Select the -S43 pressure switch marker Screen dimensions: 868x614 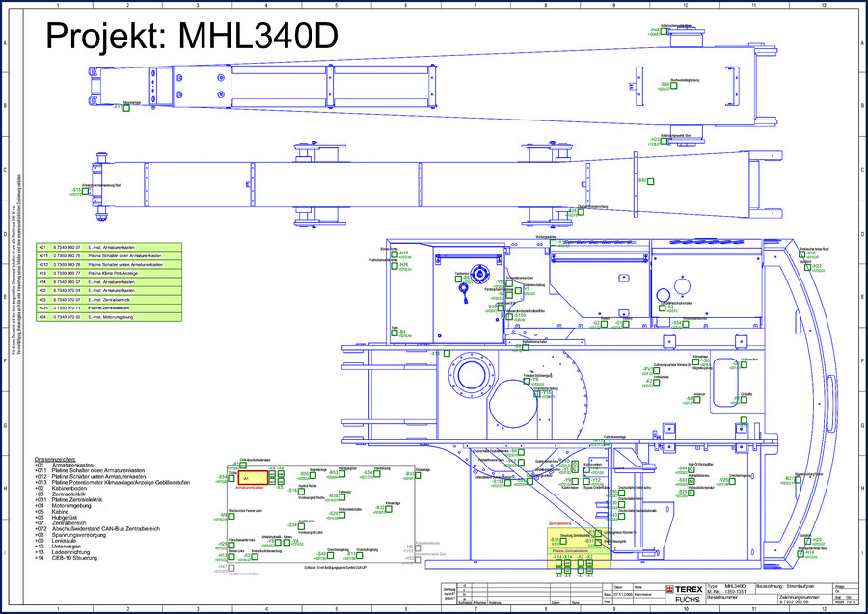click(x=622, y=516)
